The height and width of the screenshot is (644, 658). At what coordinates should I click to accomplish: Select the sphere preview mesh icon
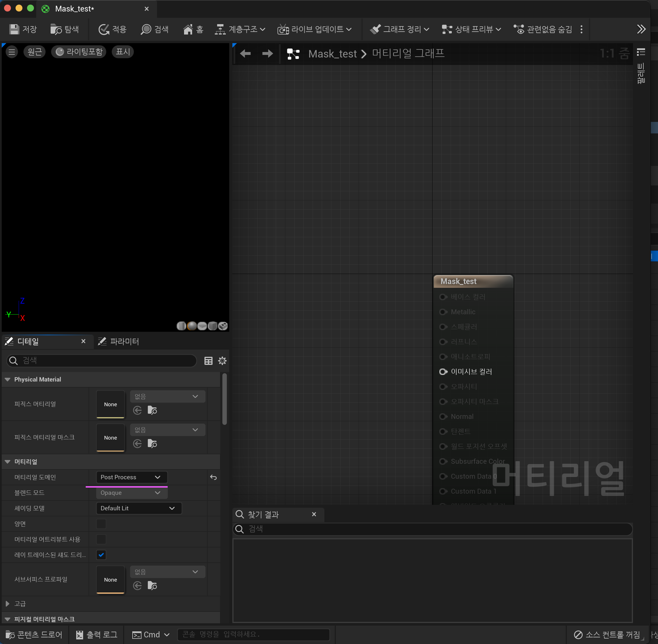point(192,326)
